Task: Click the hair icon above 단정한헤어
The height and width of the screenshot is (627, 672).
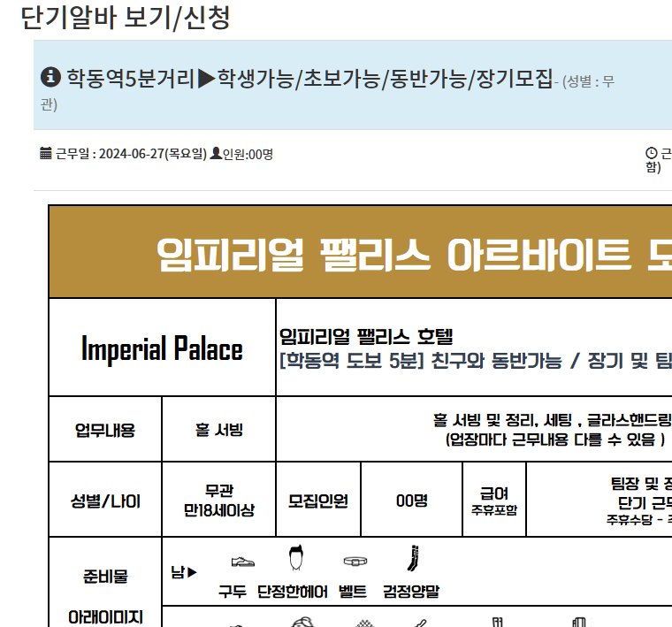Action: click(x=296, y=560)
